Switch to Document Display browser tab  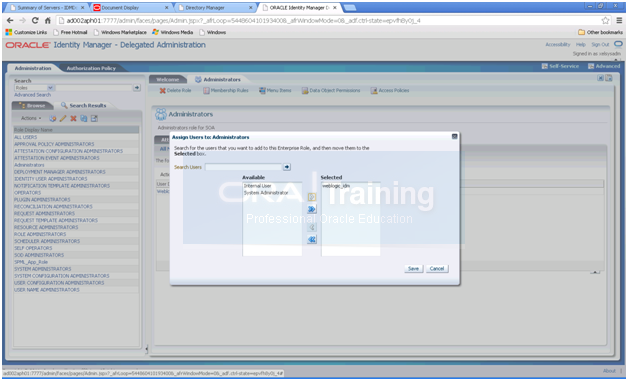(x=130, y=8)
